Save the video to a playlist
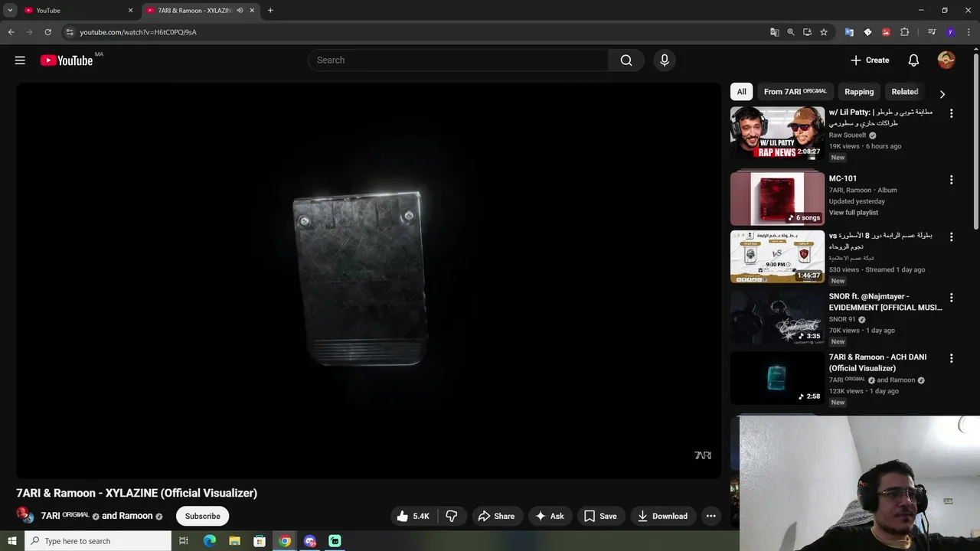The height and width of the screenshot is (551, 980). [x=600, y=517]
